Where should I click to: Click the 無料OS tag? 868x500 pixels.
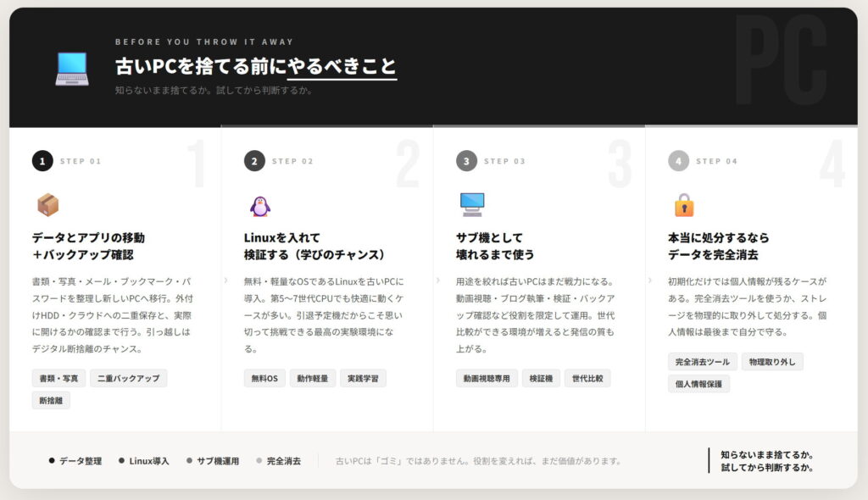tap(264, 378)
